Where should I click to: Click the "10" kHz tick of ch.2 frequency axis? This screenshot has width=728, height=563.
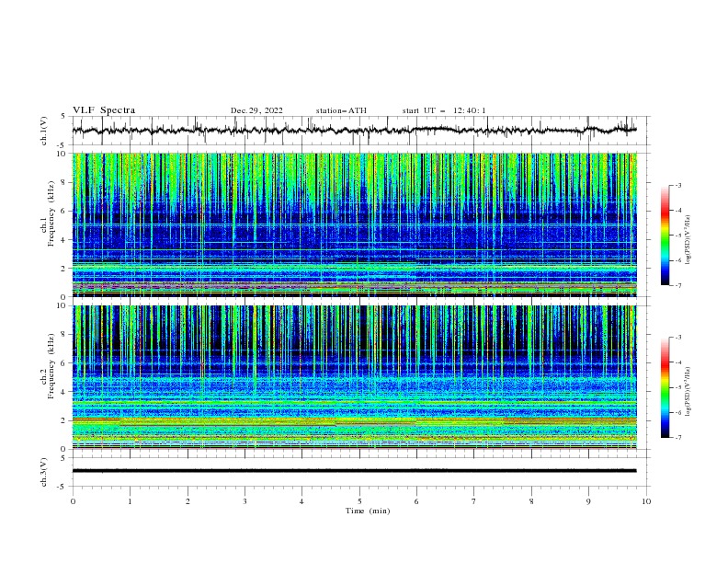(x=63, y=305)
